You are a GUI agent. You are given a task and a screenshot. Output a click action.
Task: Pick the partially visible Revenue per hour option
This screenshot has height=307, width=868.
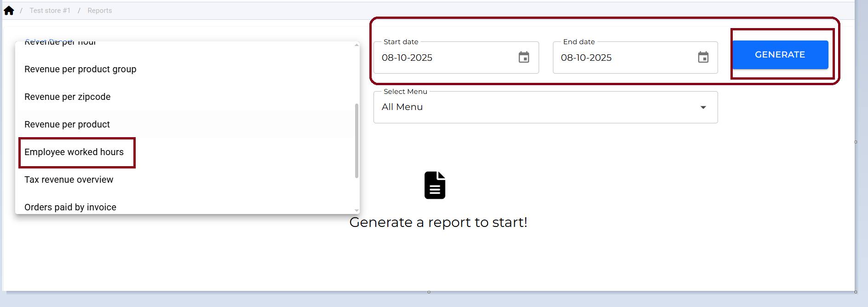coord(60,43)
